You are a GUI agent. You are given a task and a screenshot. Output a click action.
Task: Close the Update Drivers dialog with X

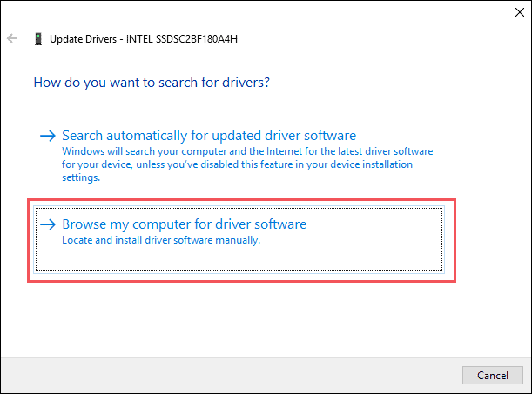[520, 12]
